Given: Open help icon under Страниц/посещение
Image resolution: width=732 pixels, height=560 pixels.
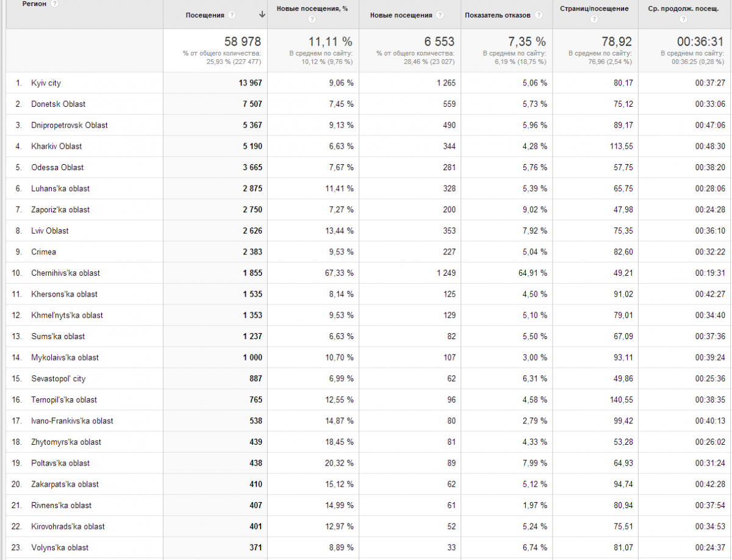Looking at the screenshot, I should (595, 20).
